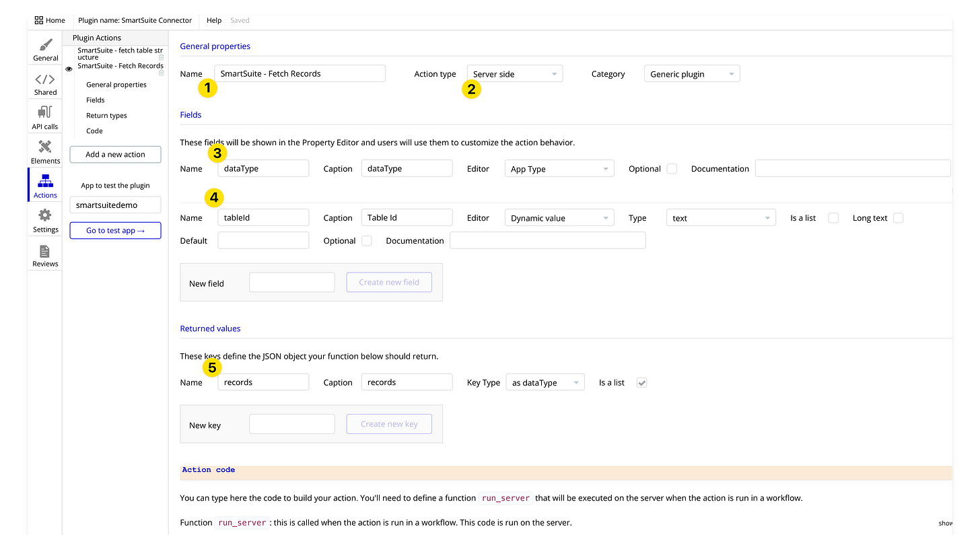
Task: Toggle eye icon beside SmartSuite Fetch Records
Action: coord(69,69)
